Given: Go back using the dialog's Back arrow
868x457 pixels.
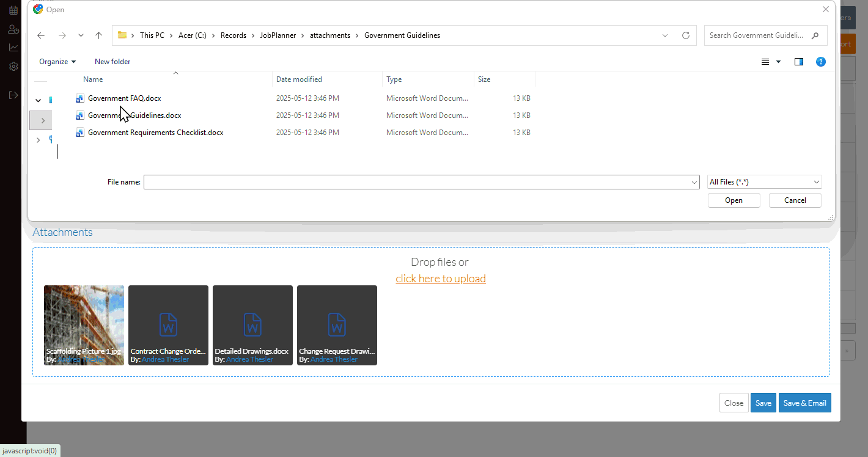Looking at the screenshot, I should (x=41, y=35).
